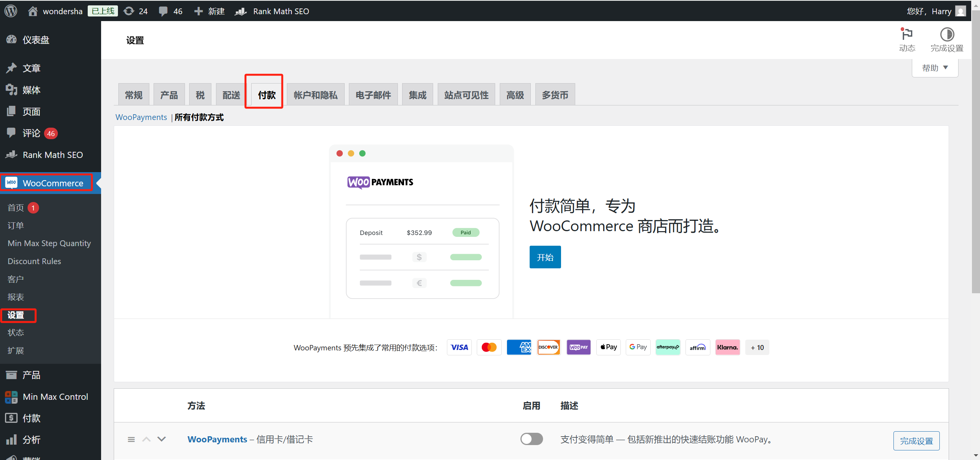Click the 完成设置 half-circle icon at top right

pos(947,35)
